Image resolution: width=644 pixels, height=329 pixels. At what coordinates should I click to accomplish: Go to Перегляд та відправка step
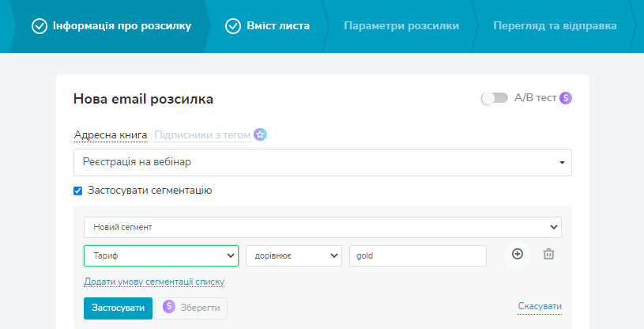click(555, 26)
